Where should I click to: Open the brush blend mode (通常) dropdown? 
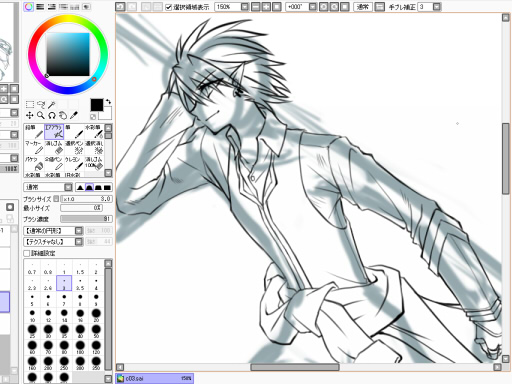click(68, 187)
